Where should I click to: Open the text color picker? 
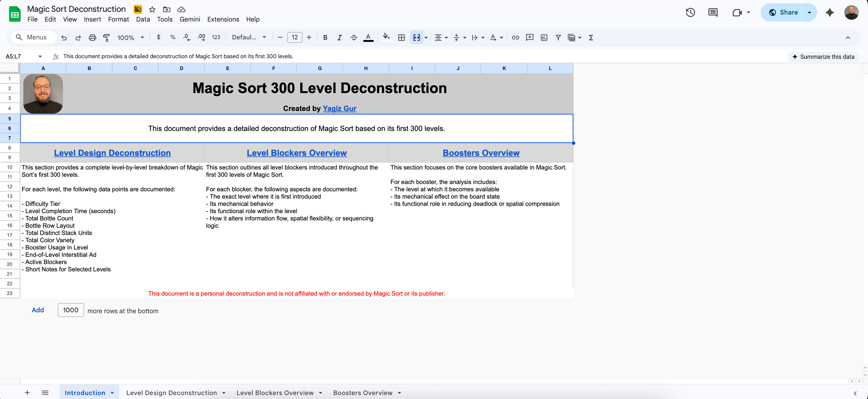pos(368,37)
